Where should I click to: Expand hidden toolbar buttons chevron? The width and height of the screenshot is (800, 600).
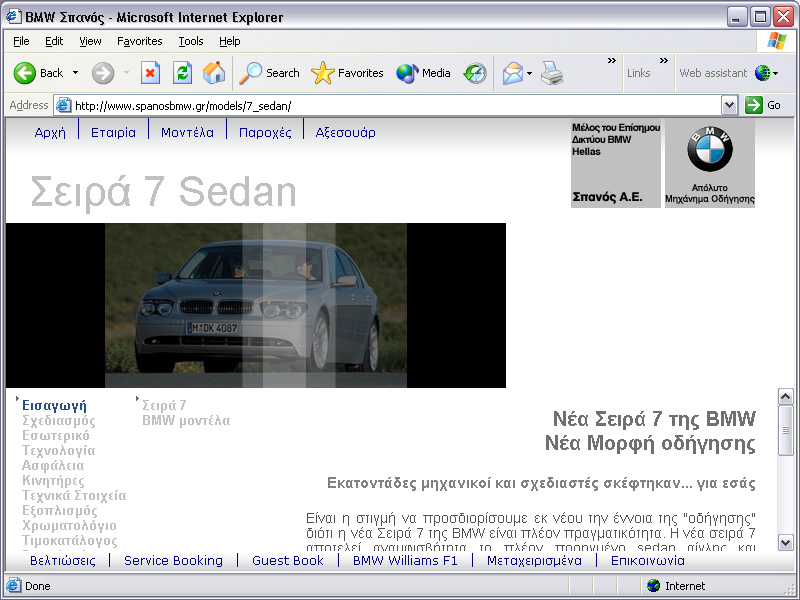pyautogui.click(x=612, y=61)
